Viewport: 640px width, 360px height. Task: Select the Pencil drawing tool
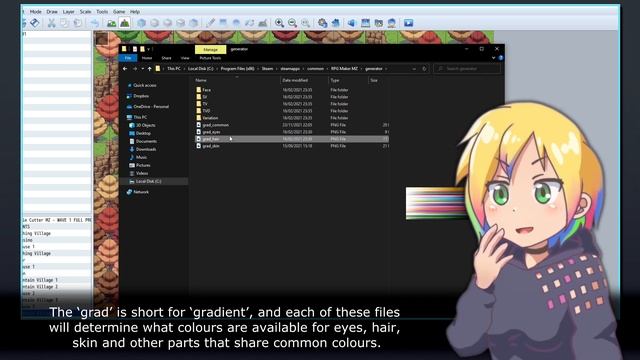coord(210,23)
